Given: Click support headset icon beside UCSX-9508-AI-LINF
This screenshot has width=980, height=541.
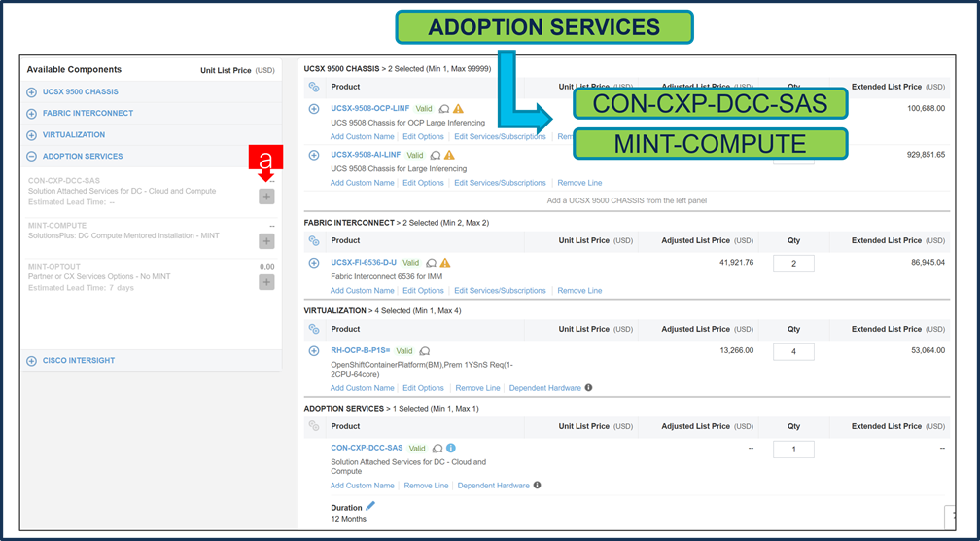Looking at the screenshot, I should 436,155.
